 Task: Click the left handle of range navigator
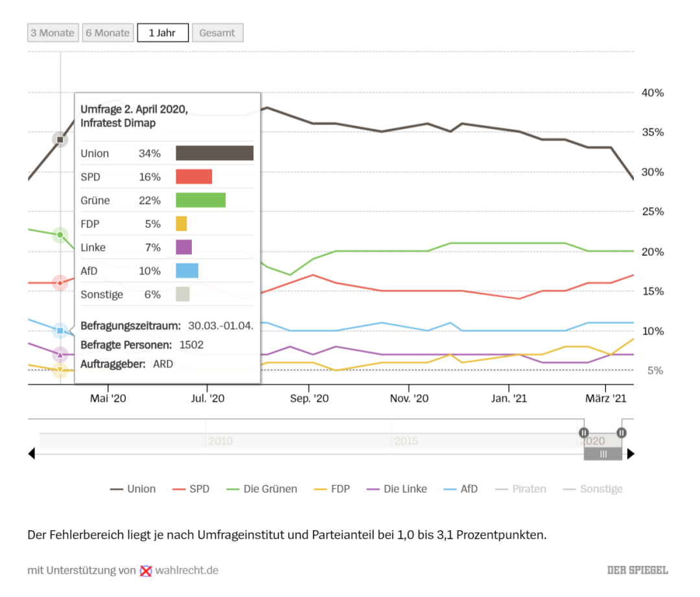click(583, 432)
